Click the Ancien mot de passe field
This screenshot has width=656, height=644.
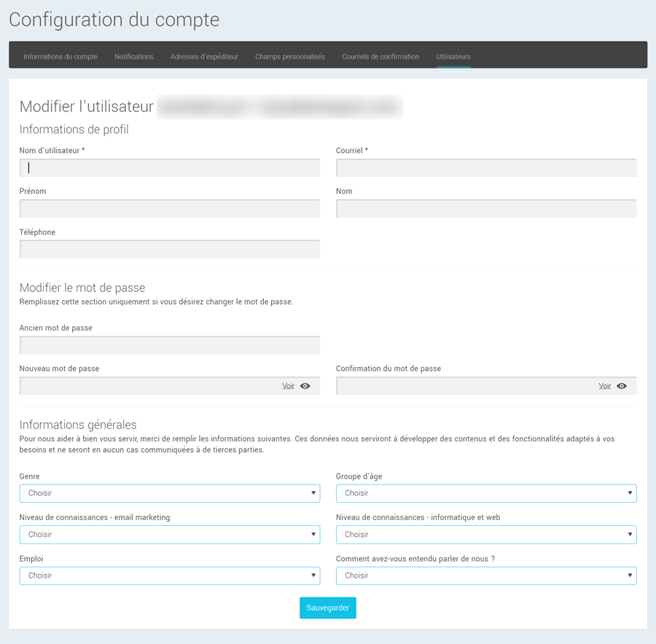coord(169,345)
